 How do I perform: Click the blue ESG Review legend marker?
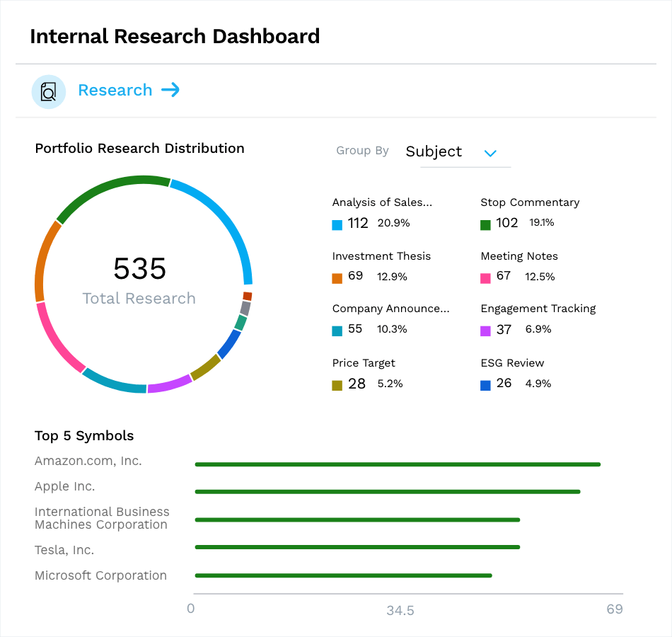click(x=487, y=383)
